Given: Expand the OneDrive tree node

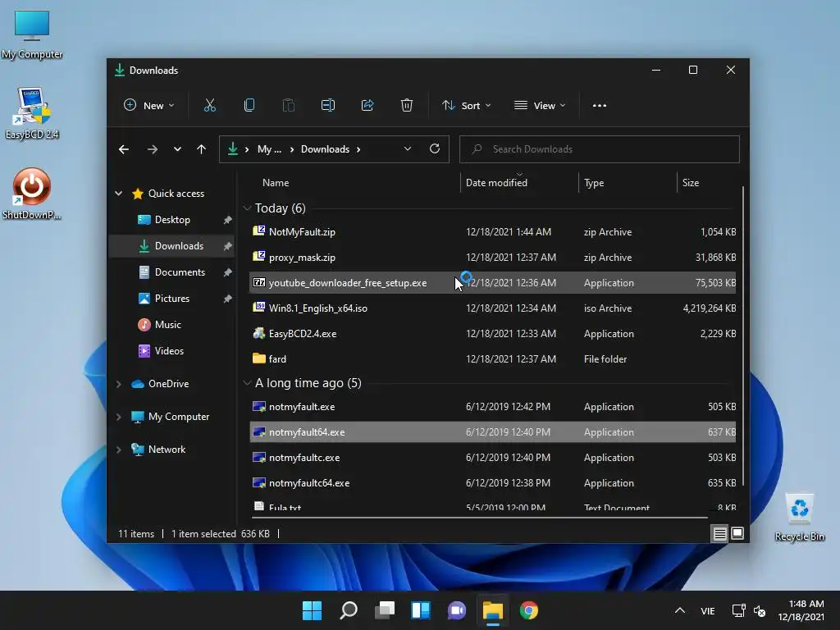Looking at the screenshot, I should point(118,384).
